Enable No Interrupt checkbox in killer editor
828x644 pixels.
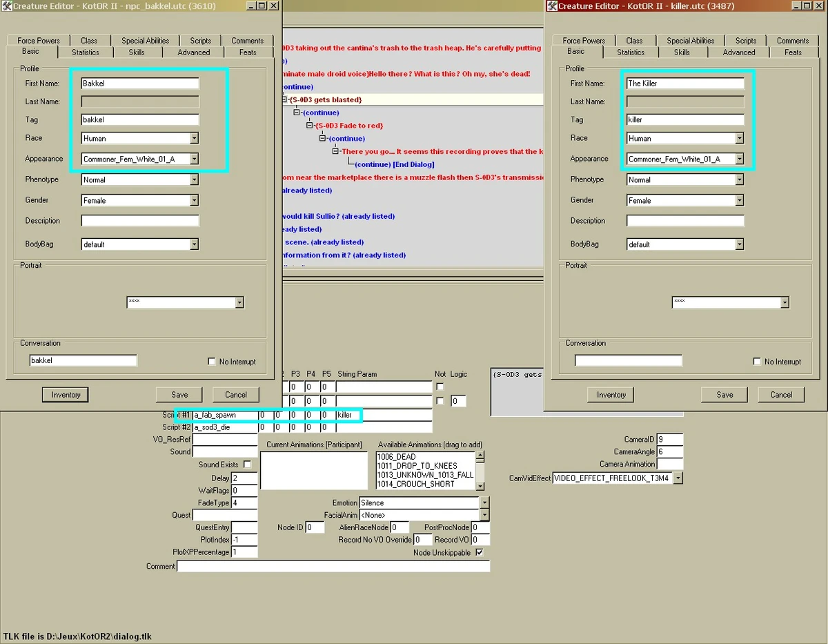coord(757,361)
